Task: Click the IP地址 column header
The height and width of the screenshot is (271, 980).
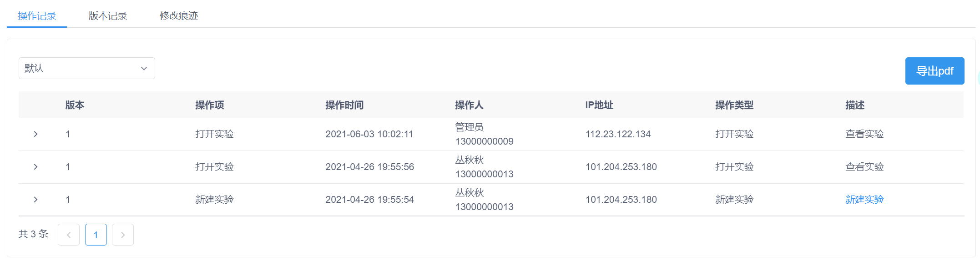Action: coord(599,105)
